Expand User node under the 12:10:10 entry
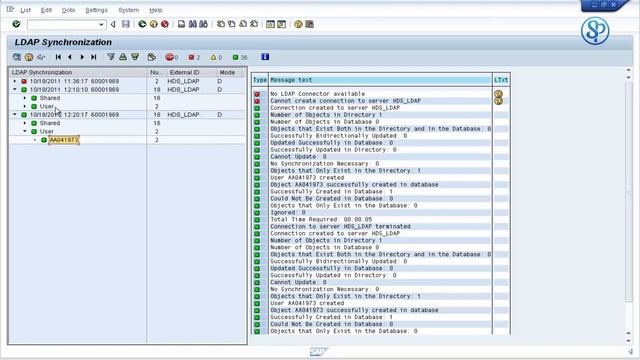The width and height of the screenshot is (640, 360). coord(25,106)
